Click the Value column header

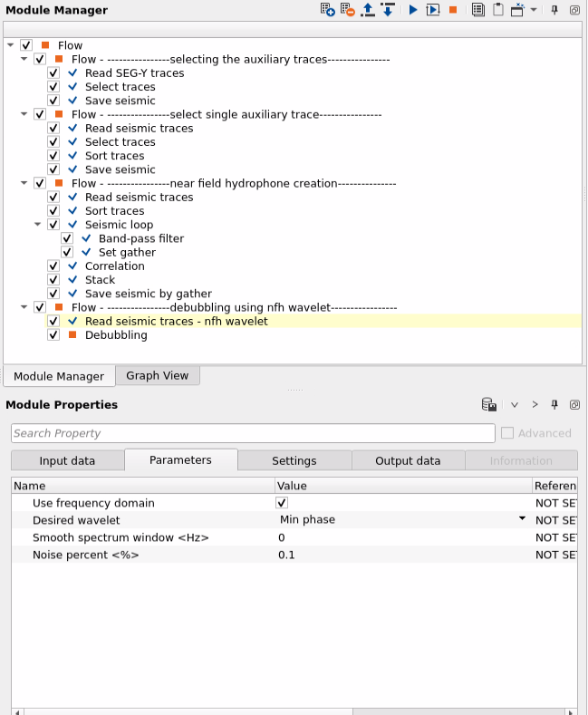pyautogui.click(x=403, y=486)
